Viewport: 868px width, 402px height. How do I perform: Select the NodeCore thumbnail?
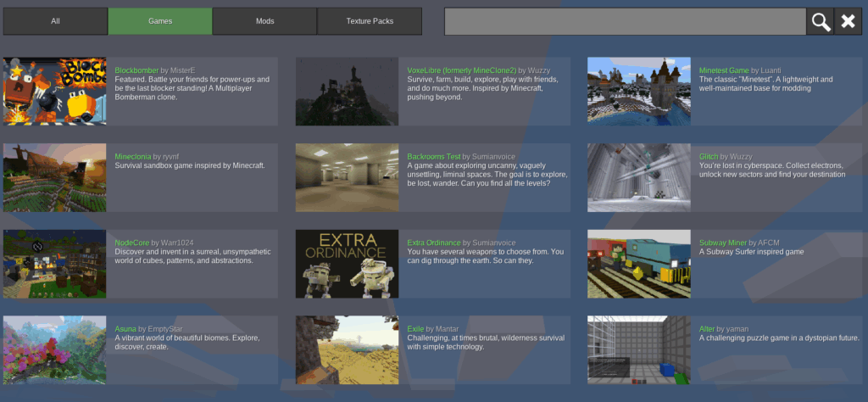pos(55,264)
